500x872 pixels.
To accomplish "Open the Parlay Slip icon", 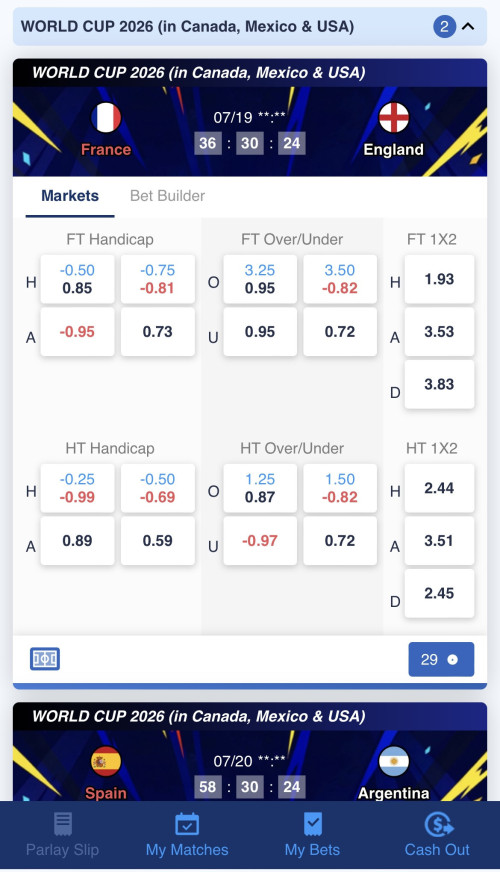I will coord(63,824).
